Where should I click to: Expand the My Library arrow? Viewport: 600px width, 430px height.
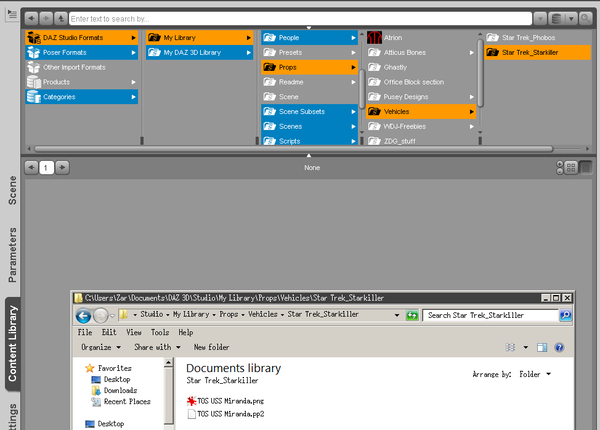point(249,37)
